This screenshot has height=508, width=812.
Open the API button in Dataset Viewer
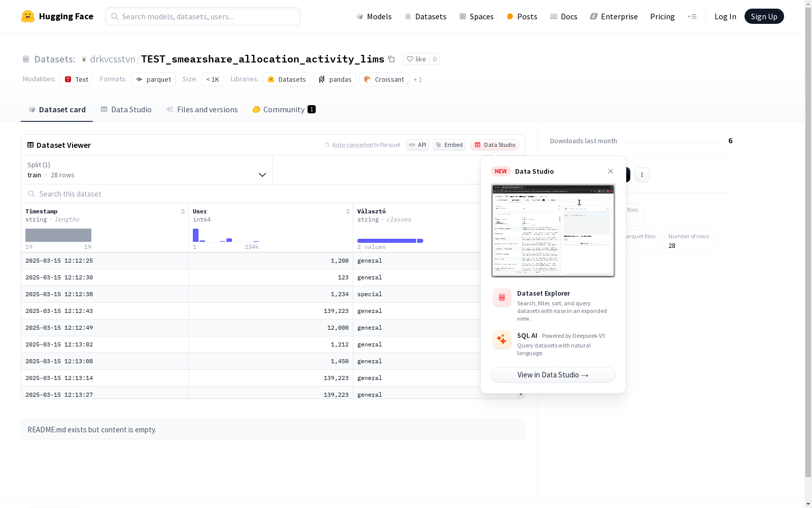[418, 145]
